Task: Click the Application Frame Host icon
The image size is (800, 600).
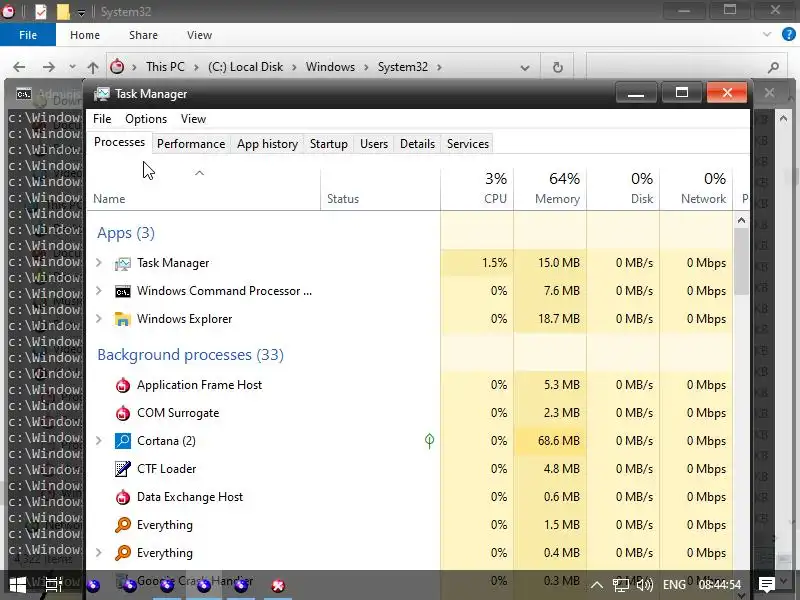Action: coord(122,385)
